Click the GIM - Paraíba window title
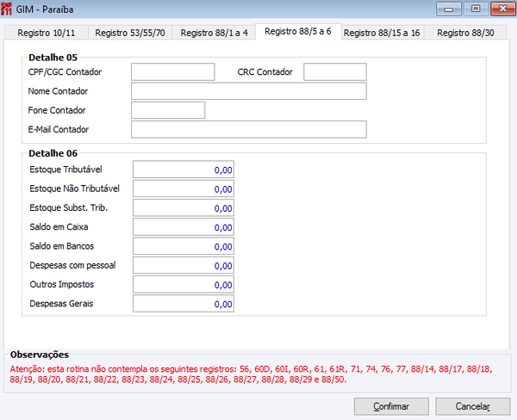This screenshot has height=420, width=517. point(45,9)
